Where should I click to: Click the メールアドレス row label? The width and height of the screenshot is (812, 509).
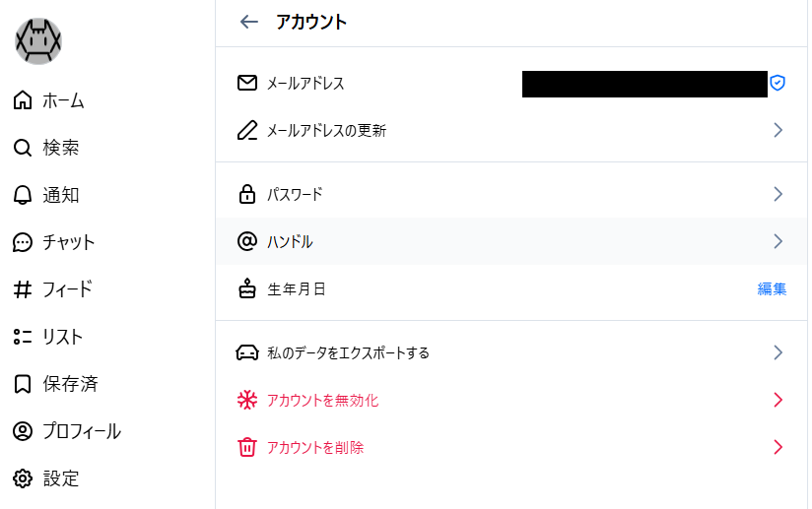305,84
